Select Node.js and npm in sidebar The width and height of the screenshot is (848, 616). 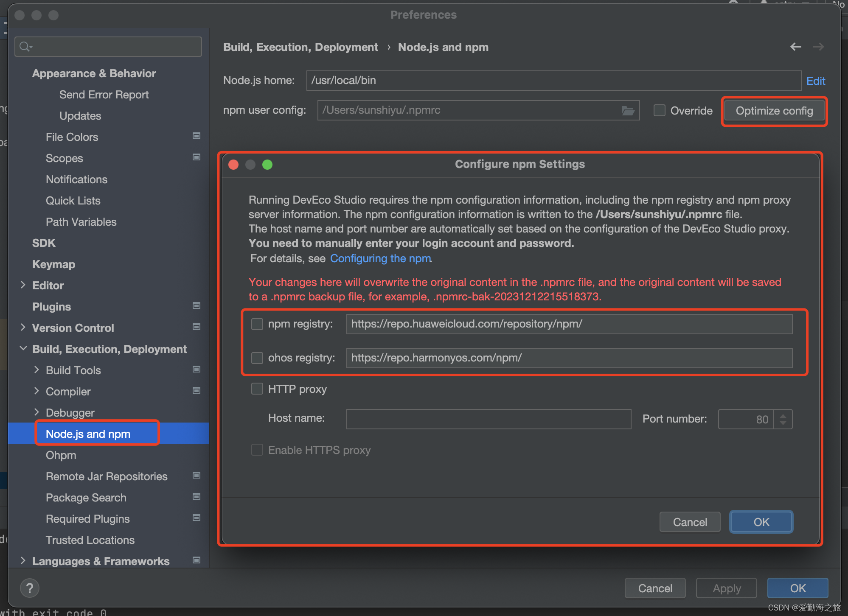[88, 434]
